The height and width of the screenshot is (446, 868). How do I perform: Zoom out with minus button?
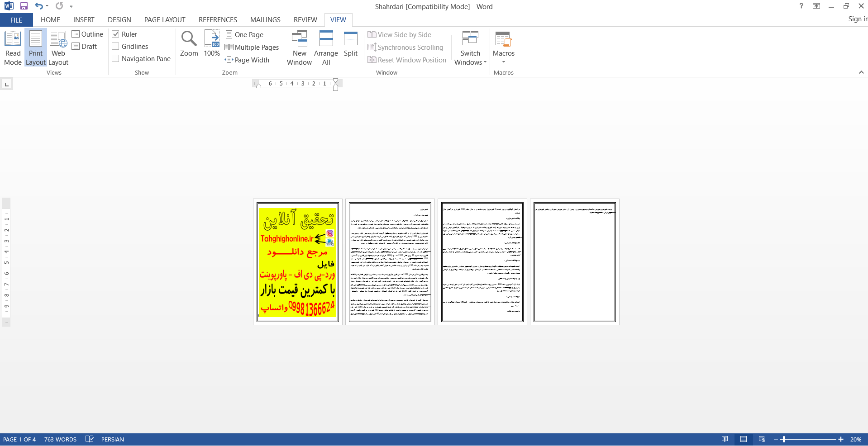pos(776,439)
